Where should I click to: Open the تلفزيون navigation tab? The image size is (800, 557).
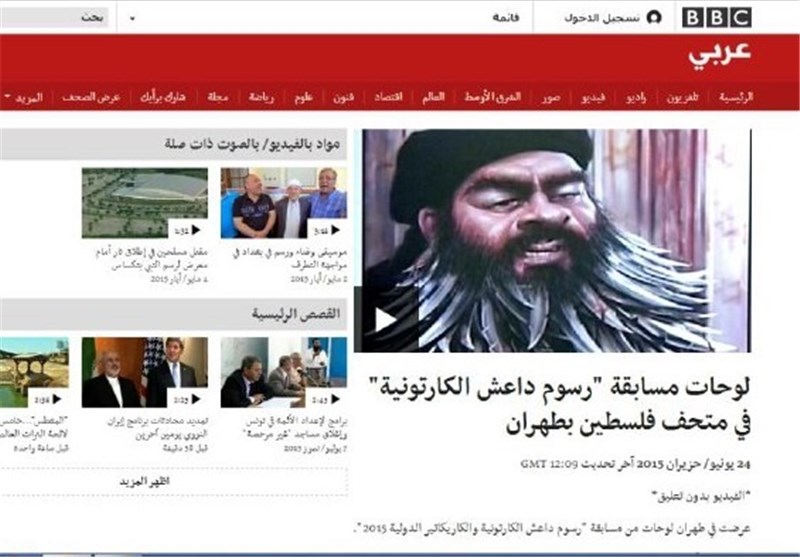[x=682, y=97]
